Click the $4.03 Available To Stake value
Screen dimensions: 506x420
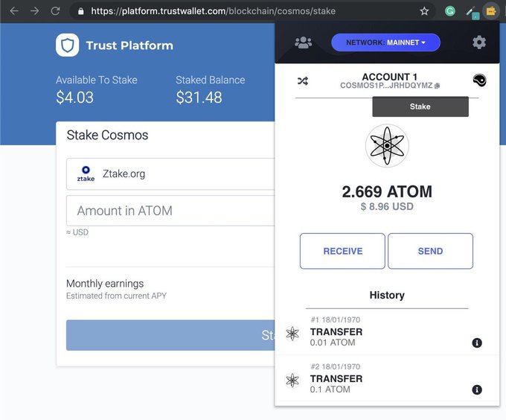pyautogui.click(x=75, y=98)
